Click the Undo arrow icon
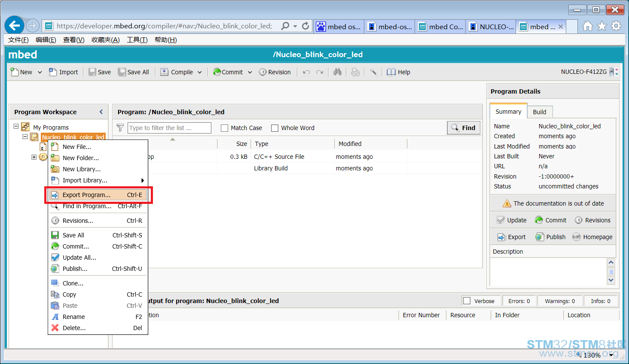Image resolution: width=629 pixels, height=364 pixels. 306,72
